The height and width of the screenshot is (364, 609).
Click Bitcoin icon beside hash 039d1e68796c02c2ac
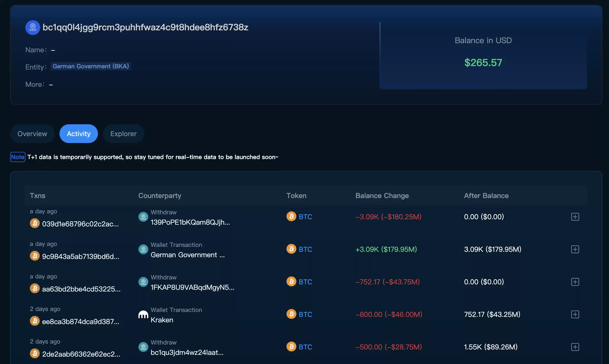point(35,223)
